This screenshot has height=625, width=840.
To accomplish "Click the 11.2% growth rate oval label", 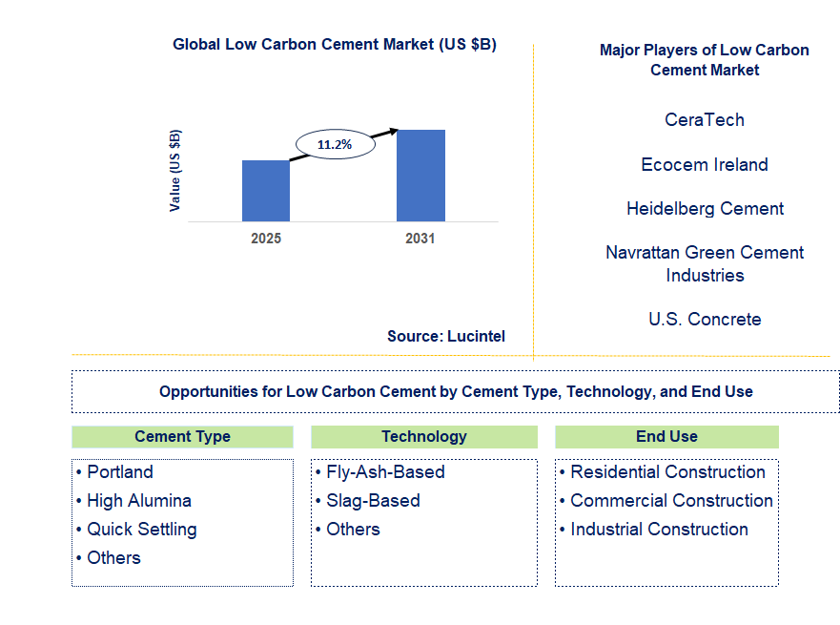I will (x=335, y=144).
